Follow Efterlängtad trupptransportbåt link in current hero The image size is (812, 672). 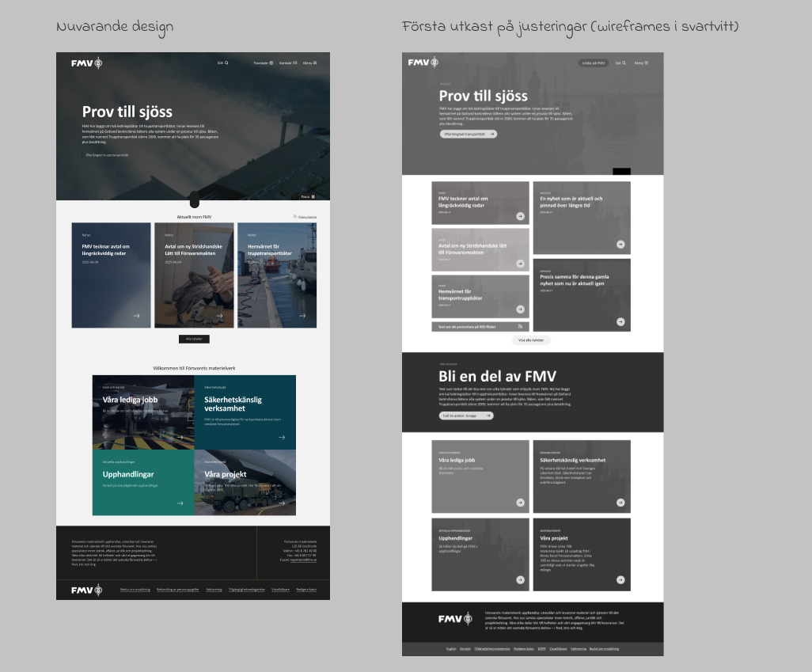[107, 155]
